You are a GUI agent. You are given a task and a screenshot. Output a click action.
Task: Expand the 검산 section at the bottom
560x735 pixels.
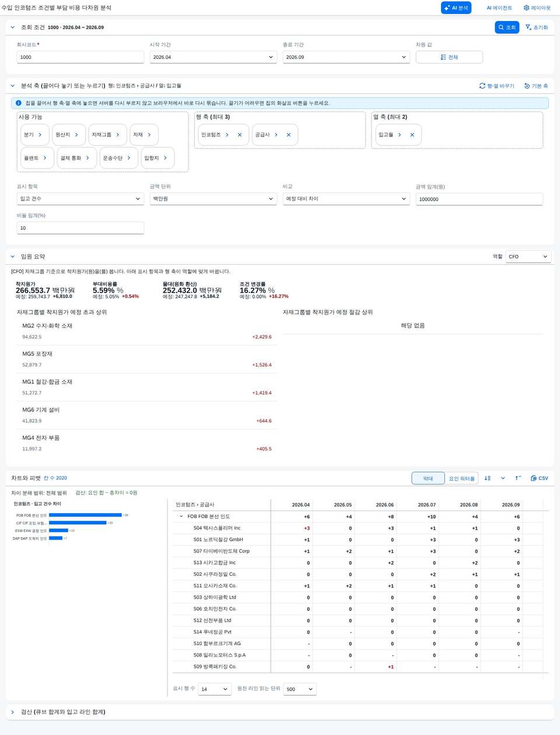click(13, 712)
